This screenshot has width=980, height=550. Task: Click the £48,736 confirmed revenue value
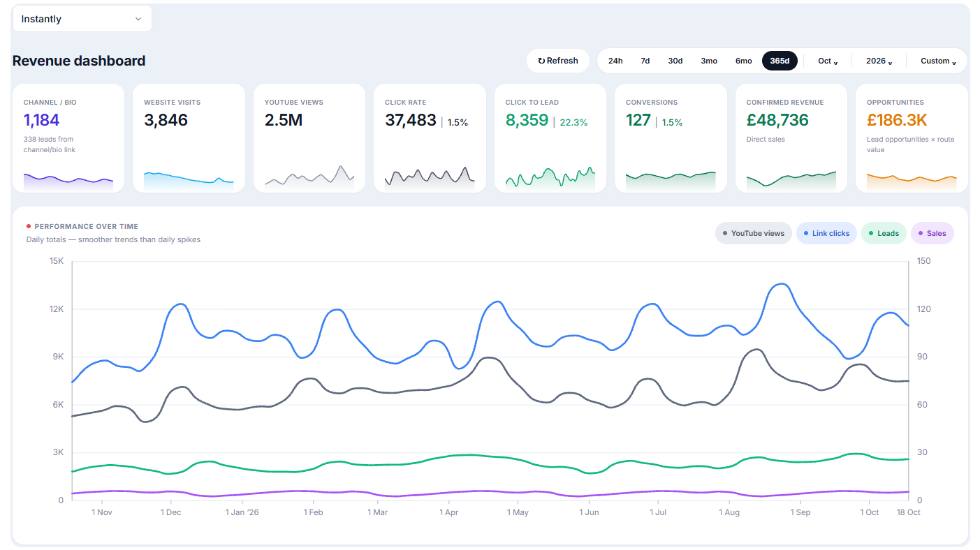click(x=777, y=120)
